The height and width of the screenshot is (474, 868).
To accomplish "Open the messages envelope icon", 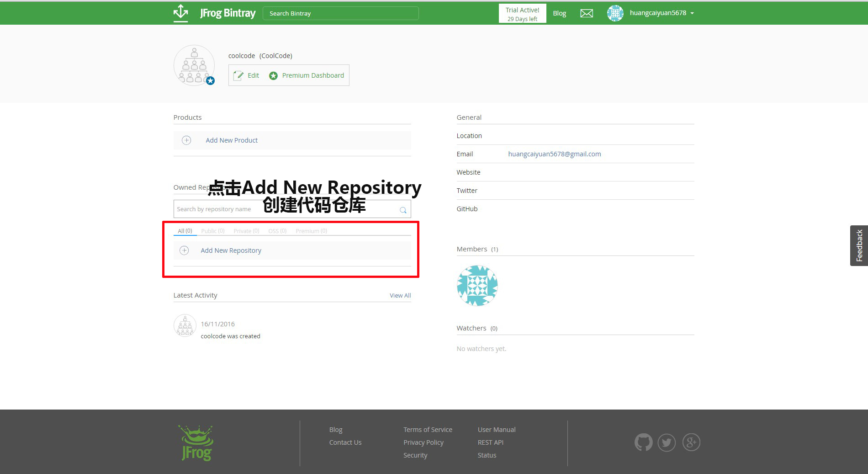I will (x=587, y=13).
